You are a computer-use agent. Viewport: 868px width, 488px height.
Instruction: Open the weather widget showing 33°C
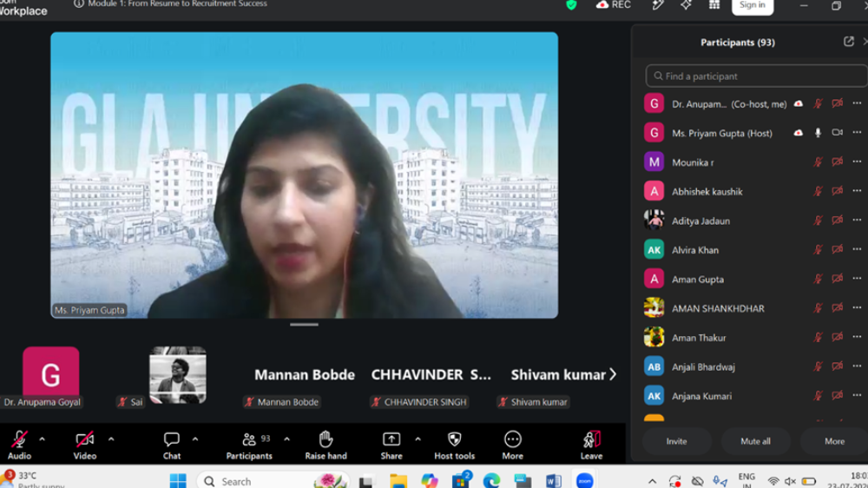[33, 479]
